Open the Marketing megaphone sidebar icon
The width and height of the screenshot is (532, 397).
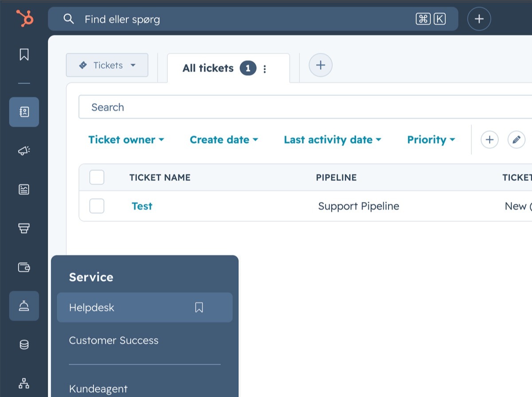pyautogui.click(x=24, y=151)
